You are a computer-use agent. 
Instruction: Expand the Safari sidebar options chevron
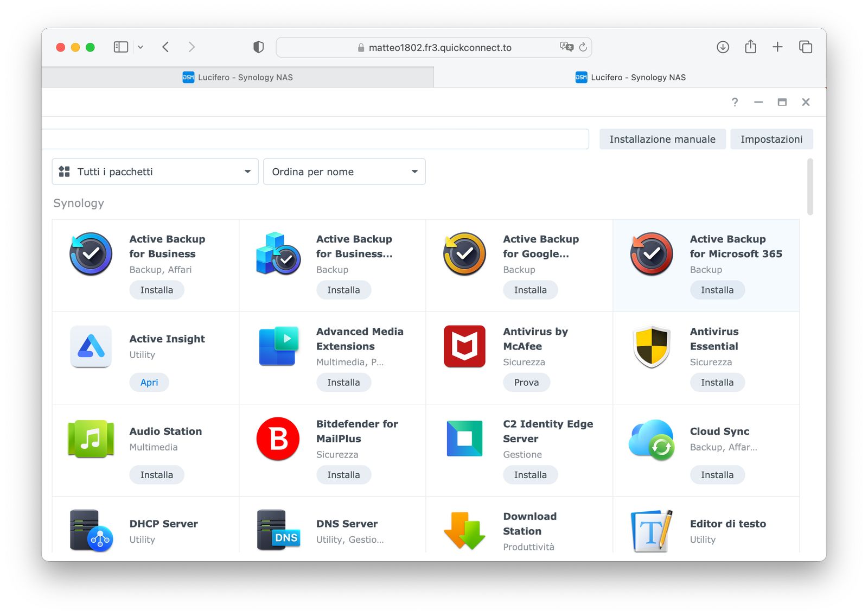tap(141, 47)
